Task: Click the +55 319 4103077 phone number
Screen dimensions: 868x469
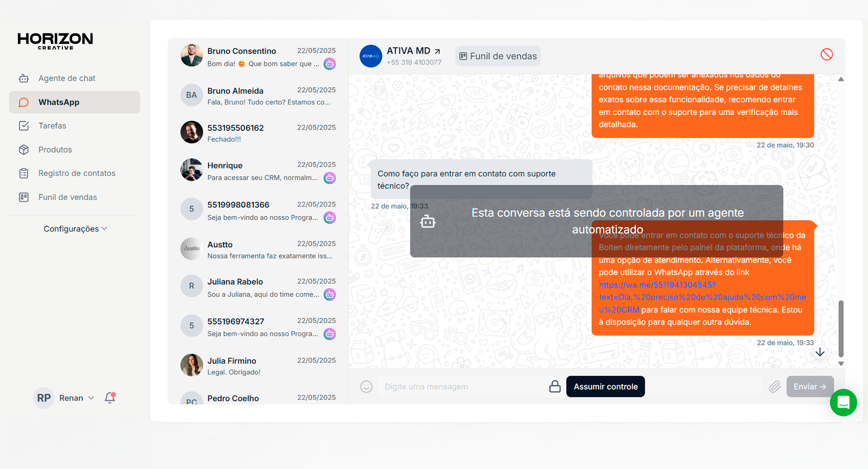Action: pos(414,62)
